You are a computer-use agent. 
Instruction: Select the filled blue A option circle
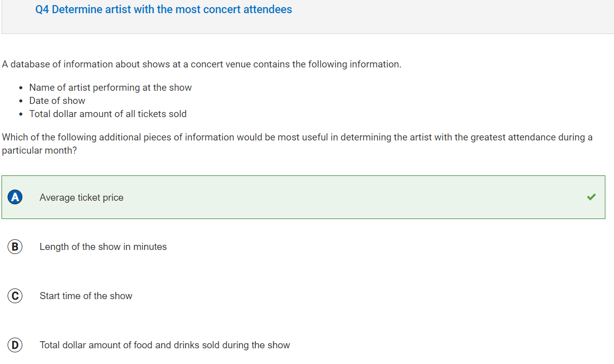click(x=15, y=197)
